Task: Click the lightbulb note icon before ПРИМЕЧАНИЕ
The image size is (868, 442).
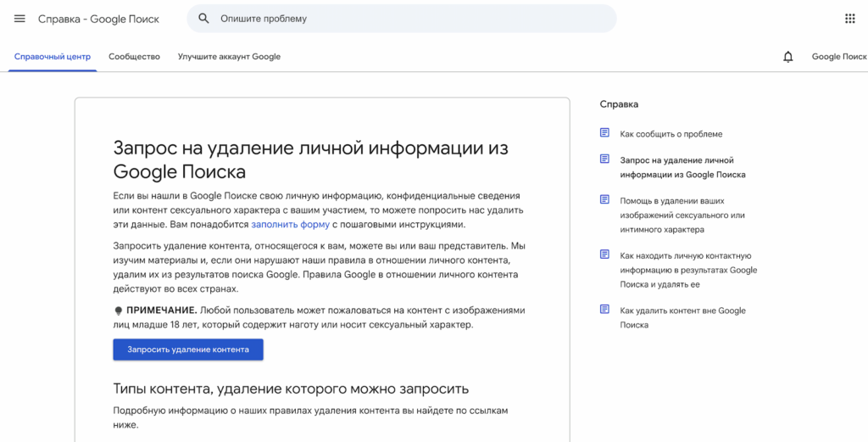Action: (x=118, y=311)
